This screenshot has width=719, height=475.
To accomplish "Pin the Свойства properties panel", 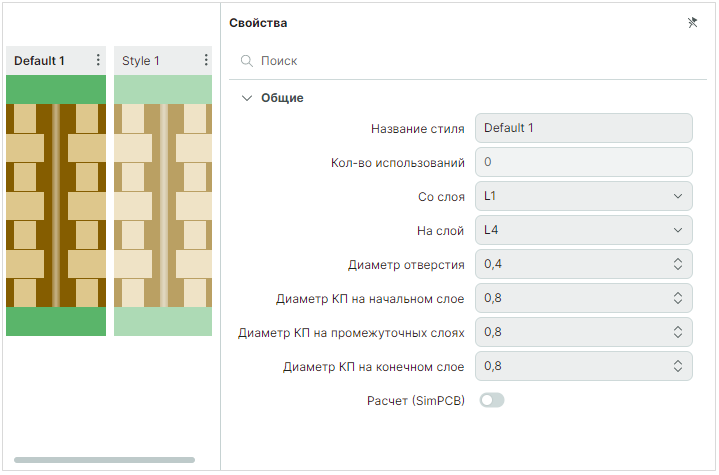I will [x=692, y=23].
